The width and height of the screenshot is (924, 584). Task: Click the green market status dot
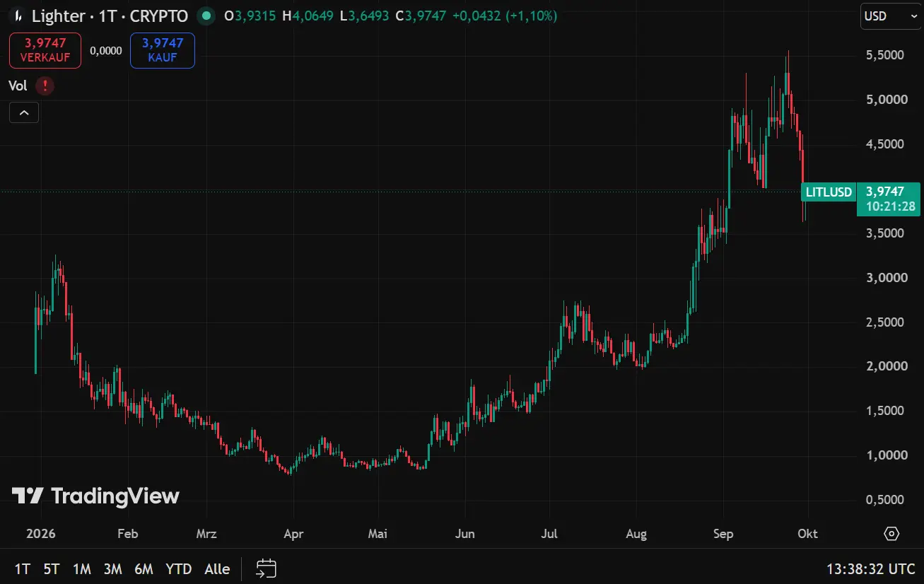pyautogui.click(x=206, y=16)
